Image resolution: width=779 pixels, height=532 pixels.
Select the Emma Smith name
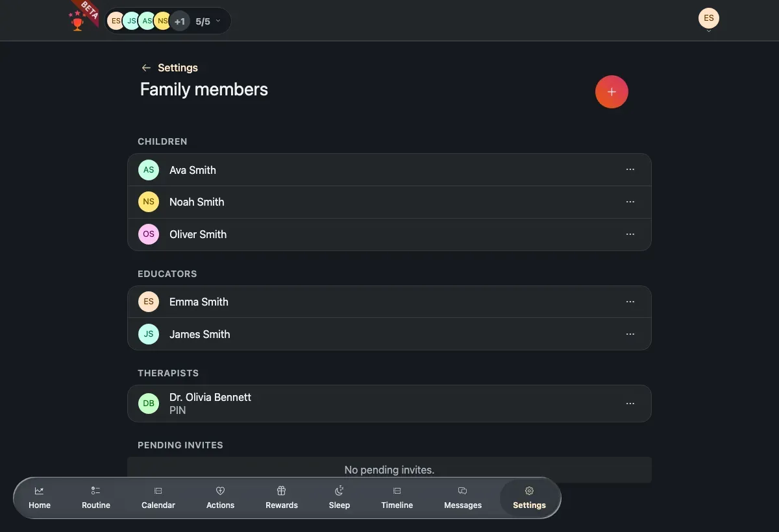(x=199, y=302)
